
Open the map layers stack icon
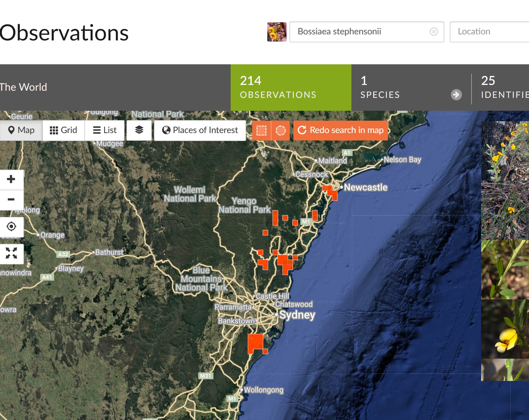pyautogui.click(x=139, y=130)
